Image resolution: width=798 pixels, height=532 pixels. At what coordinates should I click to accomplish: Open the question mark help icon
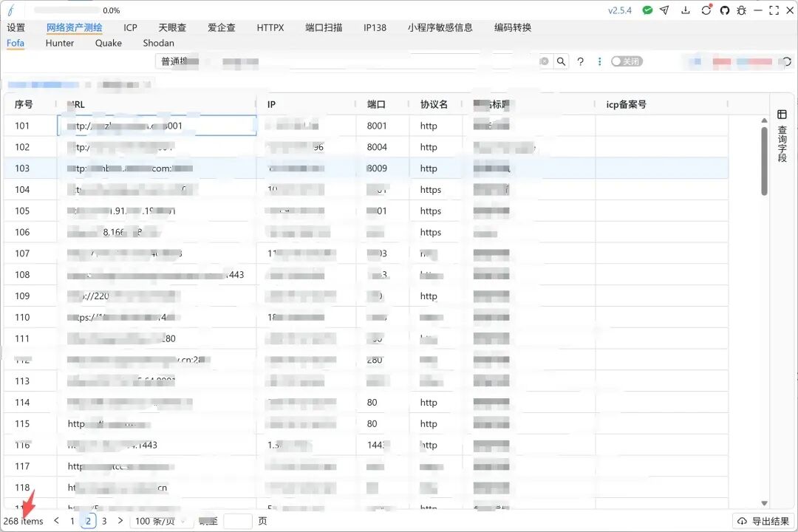[580, 61]
